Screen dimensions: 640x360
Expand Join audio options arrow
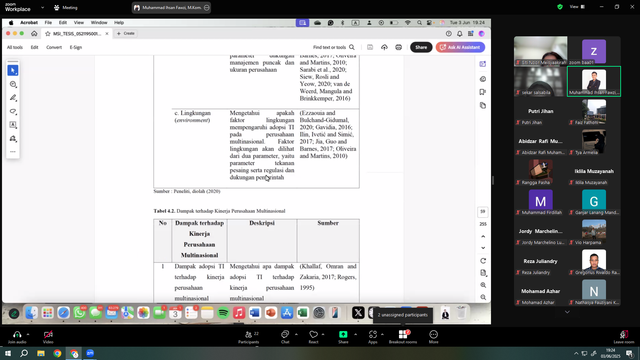pyautogui.click(x=28, y=334)
